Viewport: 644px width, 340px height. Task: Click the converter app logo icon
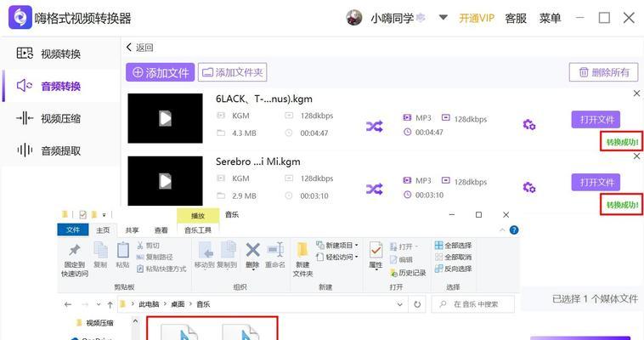tap(20, 17)
